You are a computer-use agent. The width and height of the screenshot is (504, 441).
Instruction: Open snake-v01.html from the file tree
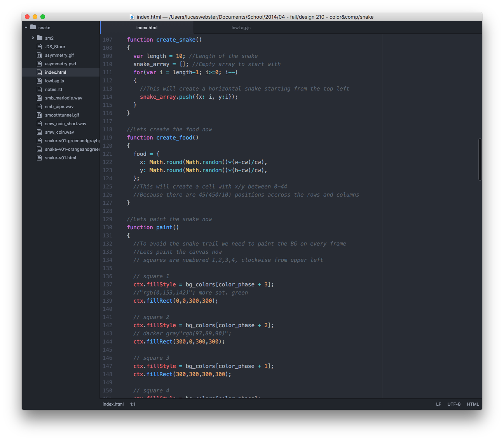point(60,158)
